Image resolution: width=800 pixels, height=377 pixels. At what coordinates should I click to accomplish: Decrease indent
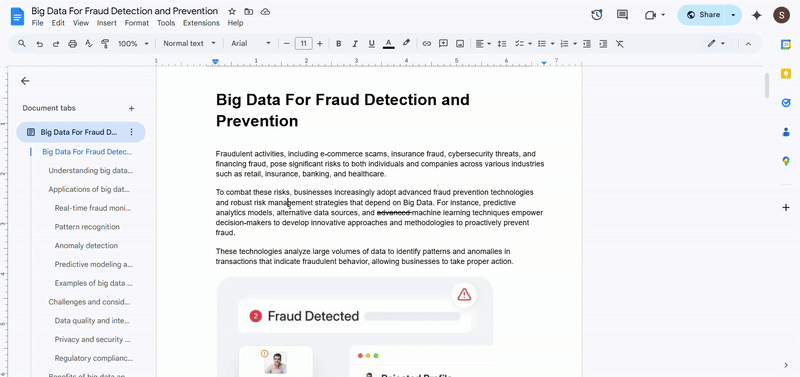point(587,44)
